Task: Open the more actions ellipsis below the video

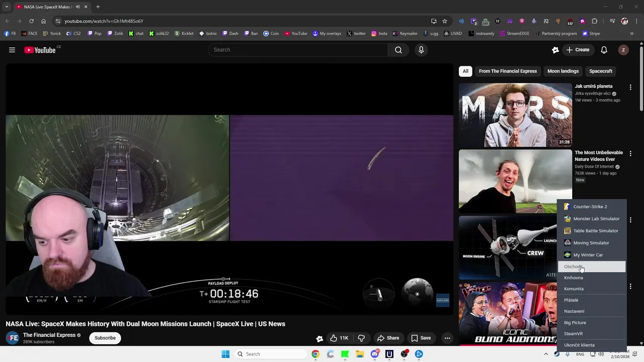Action: (447, 338)
